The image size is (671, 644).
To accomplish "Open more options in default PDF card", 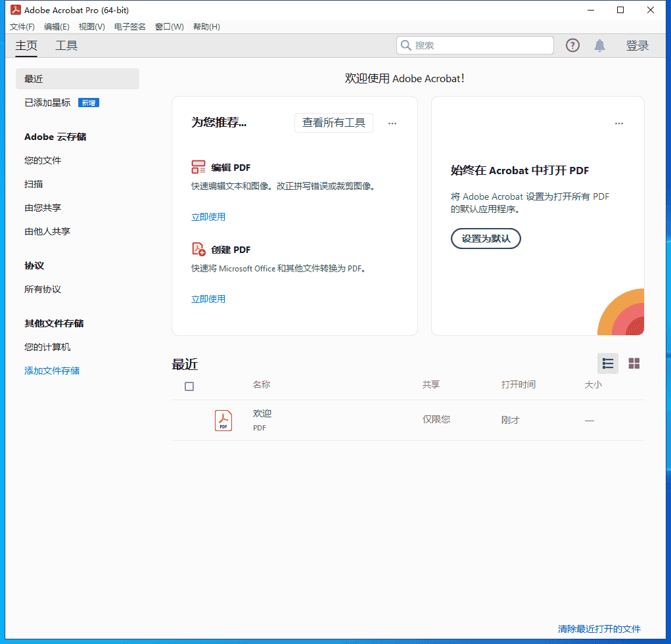I will [x=618, y=124].
